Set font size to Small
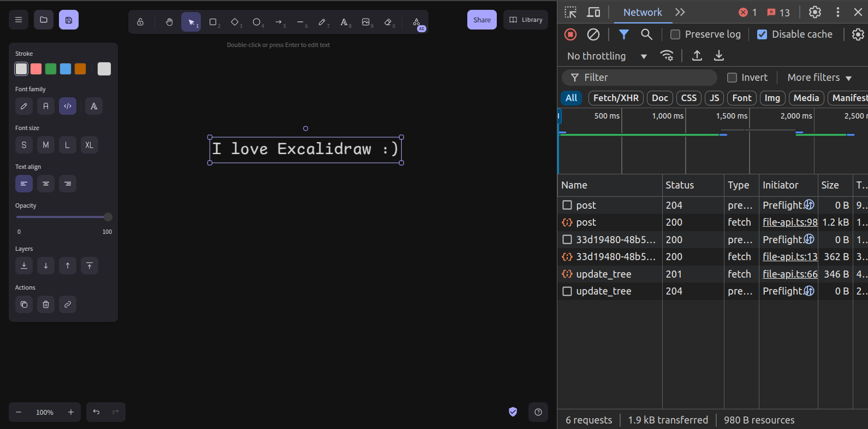Viewport: 868px width, 429px height. [24, 145]
